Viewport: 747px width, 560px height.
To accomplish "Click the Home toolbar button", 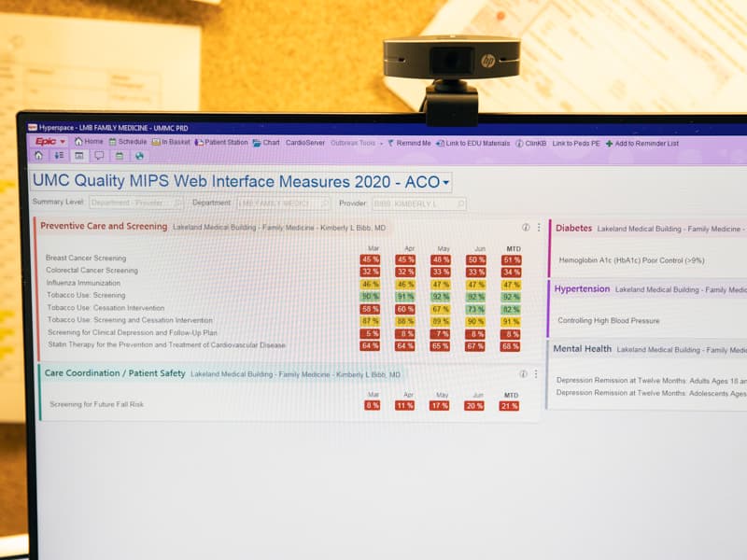I will pos(89,142).
